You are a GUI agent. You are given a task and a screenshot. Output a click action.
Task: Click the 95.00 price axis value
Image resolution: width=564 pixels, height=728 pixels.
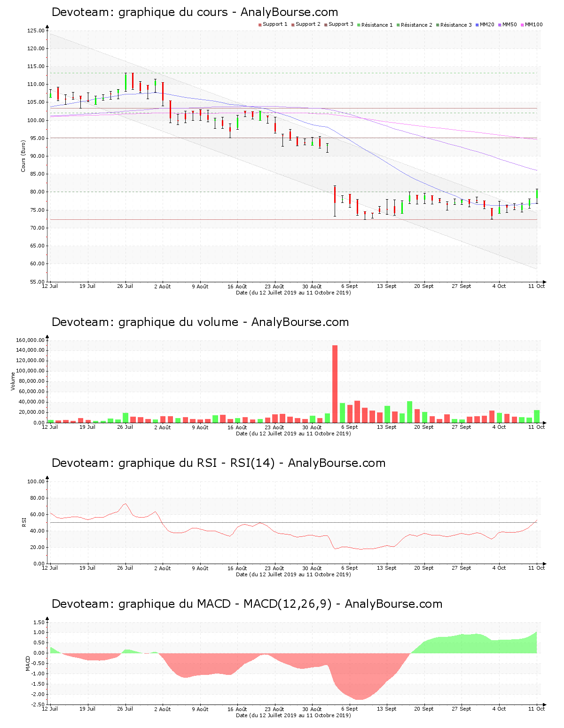click(x=37, y=138)
